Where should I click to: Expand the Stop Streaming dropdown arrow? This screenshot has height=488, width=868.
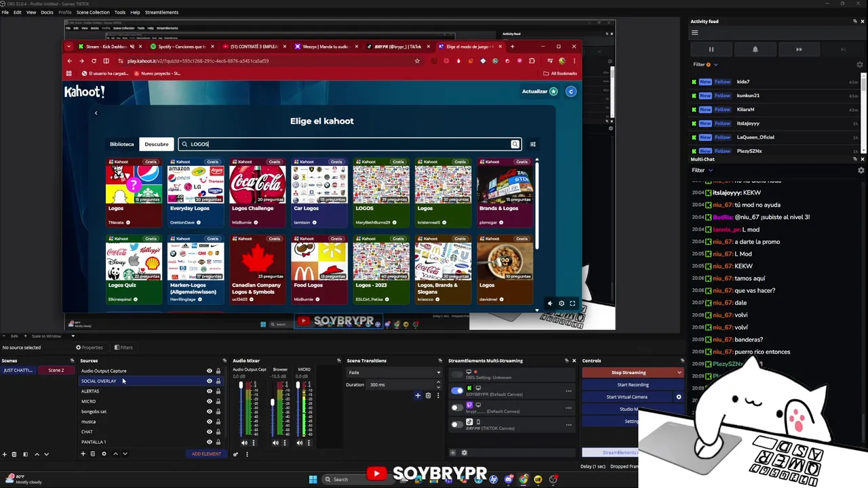(x=679, y=373)
